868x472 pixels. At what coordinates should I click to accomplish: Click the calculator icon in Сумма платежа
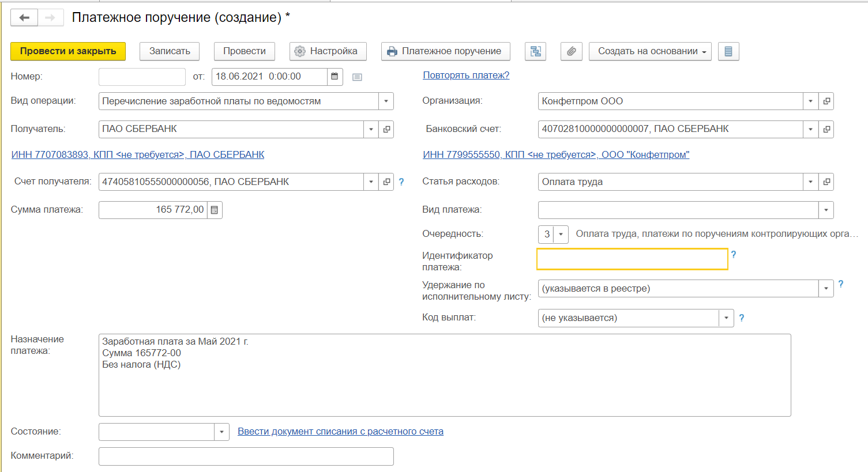(215, 210)
